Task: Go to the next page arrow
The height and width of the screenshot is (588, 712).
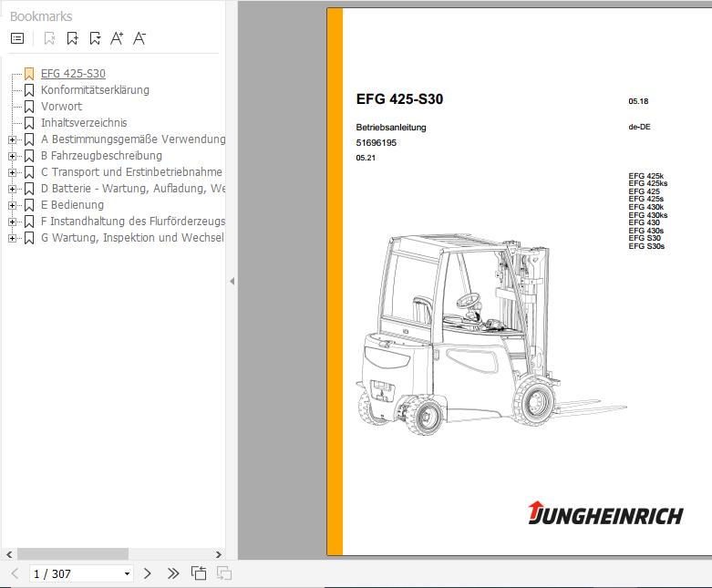Action: [x=147, y=573]
